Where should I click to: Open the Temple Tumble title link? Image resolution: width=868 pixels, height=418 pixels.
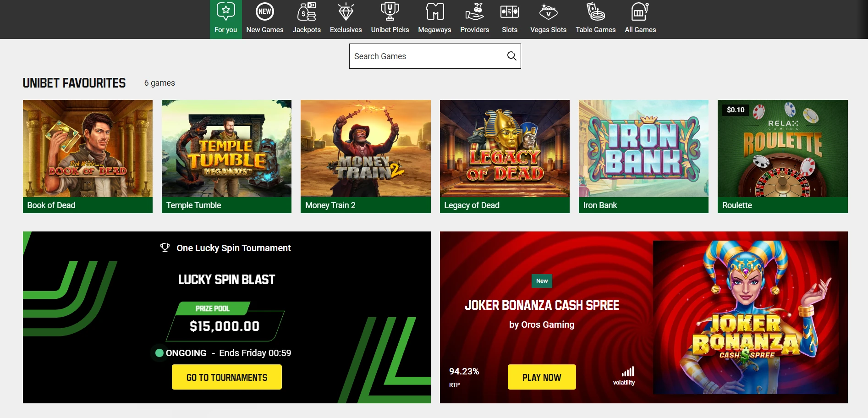point(193,205)
